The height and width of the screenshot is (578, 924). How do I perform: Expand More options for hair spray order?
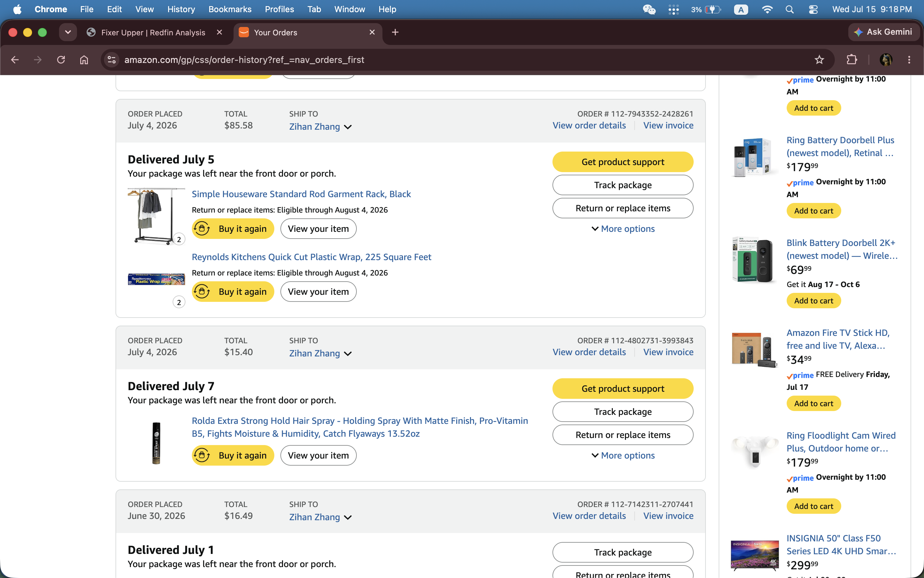click(x=623, y=455)
